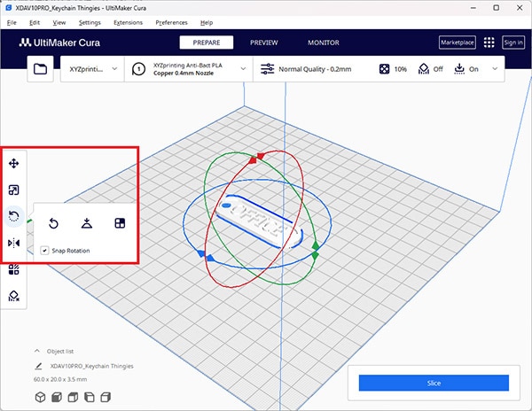Select the Mirror tool
This screenshot has height=411, width=532.
13,243
